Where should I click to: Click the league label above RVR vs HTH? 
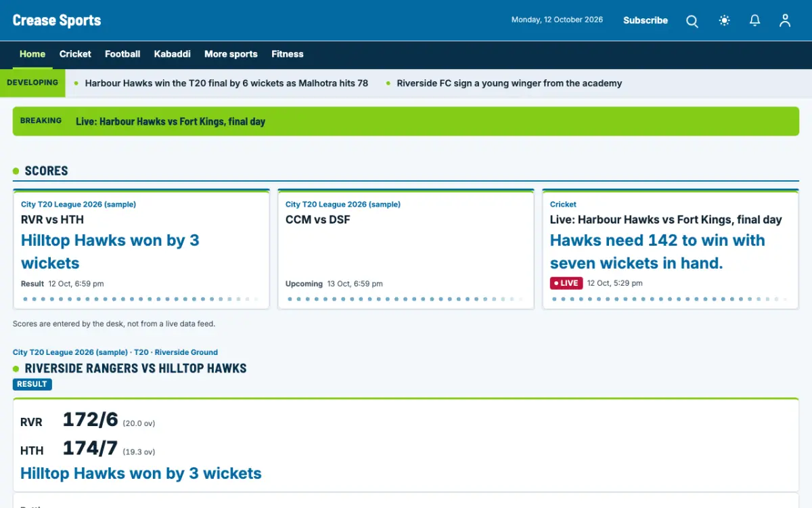[x=78, y=205]
